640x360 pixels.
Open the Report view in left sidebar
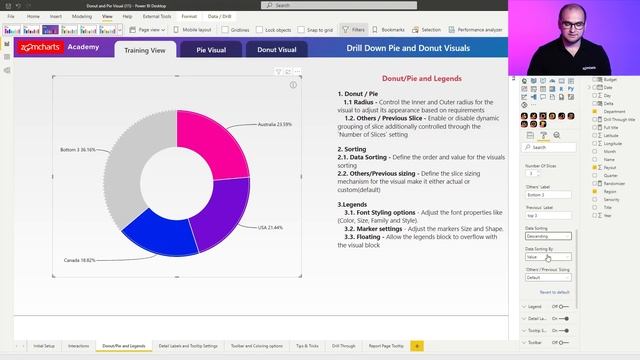(7, 44)
